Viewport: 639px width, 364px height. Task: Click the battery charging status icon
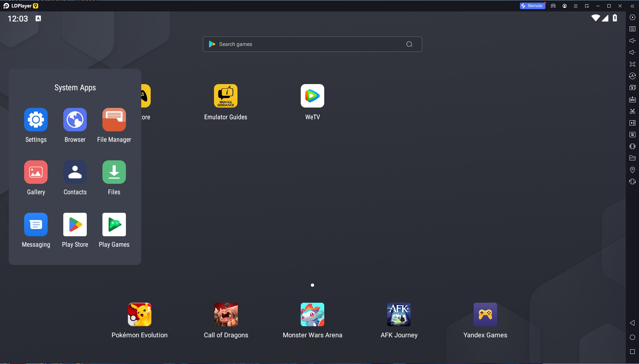pyautogui.click(x=615, y=18)
